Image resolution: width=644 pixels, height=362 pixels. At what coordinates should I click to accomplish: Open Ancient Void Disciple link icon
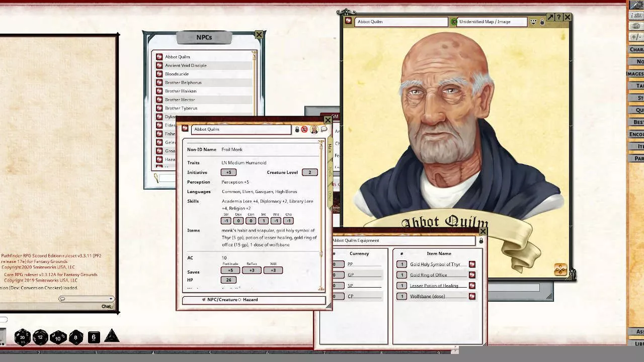pos(159,65)
